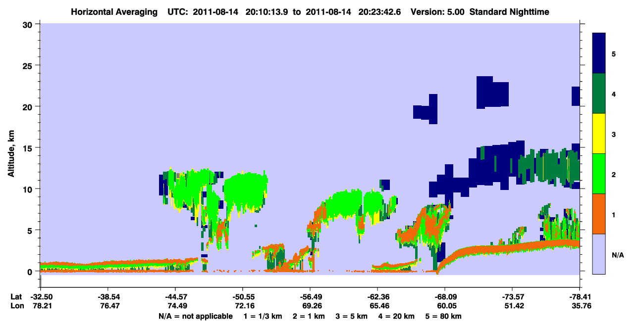Click the colorbar label 3

[614, 134]
